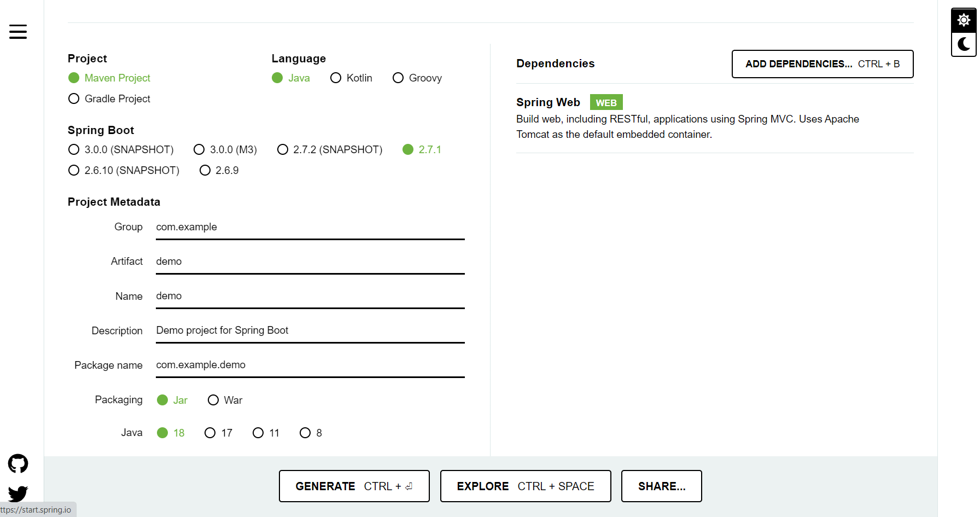Viewport: 980px width, 517px height.
Task: Select Spring Boot 3.0.0 (M3)
Action: pos(225,149)
